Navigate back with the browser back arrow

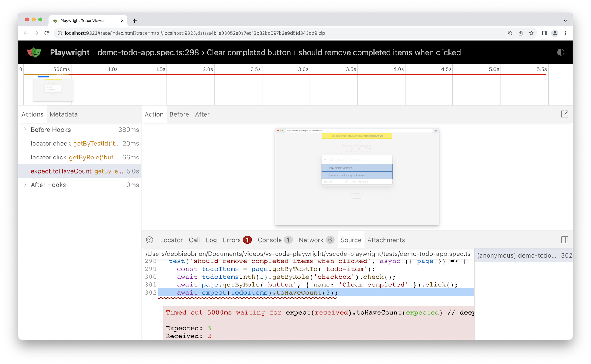(x=25, y=33)
